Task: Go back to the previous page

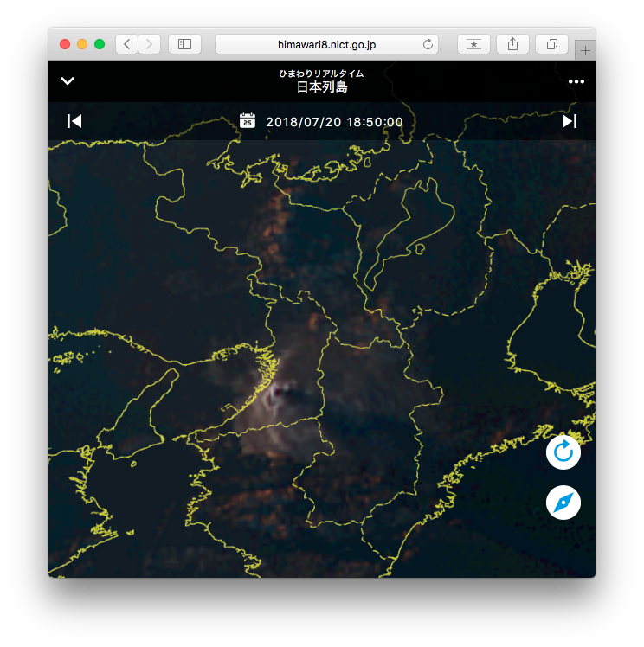Action: [127, 44]
